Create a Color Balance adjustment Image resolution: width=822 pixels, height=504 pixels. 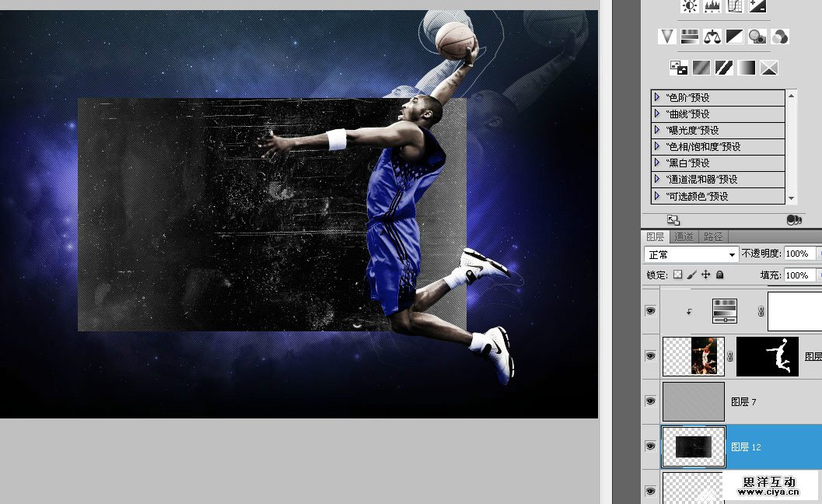pos(712,37)
